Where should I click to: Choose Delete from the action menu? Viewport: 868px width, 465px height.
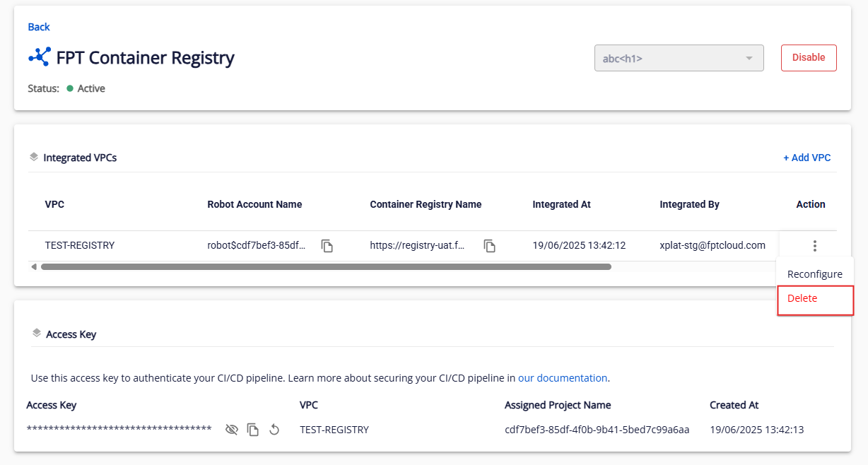click(815, 300)
